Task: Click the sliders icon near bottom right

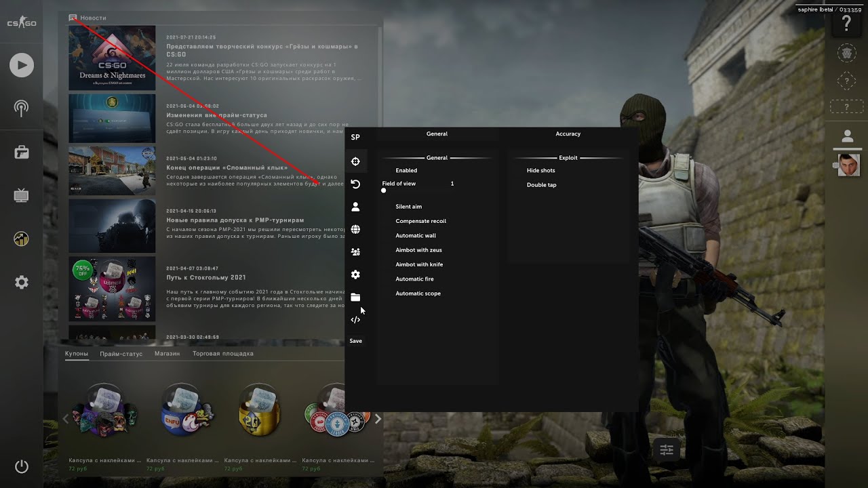Action: coord(666,450)
